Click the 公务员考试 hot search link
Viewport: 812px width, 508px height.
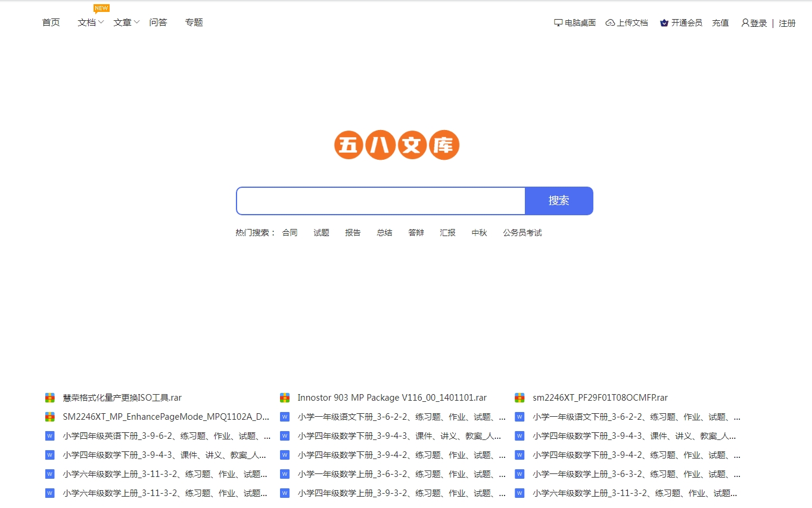[522, 233]
